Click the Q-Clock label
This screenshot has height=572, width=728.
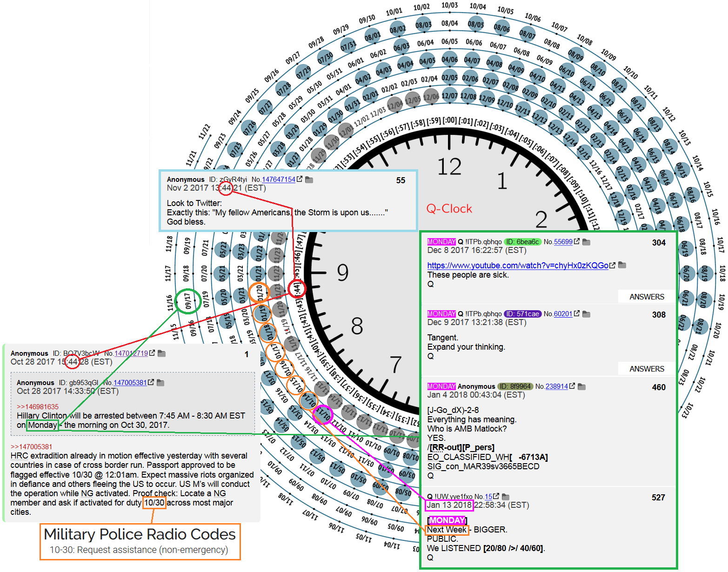[x=449, y=209]
